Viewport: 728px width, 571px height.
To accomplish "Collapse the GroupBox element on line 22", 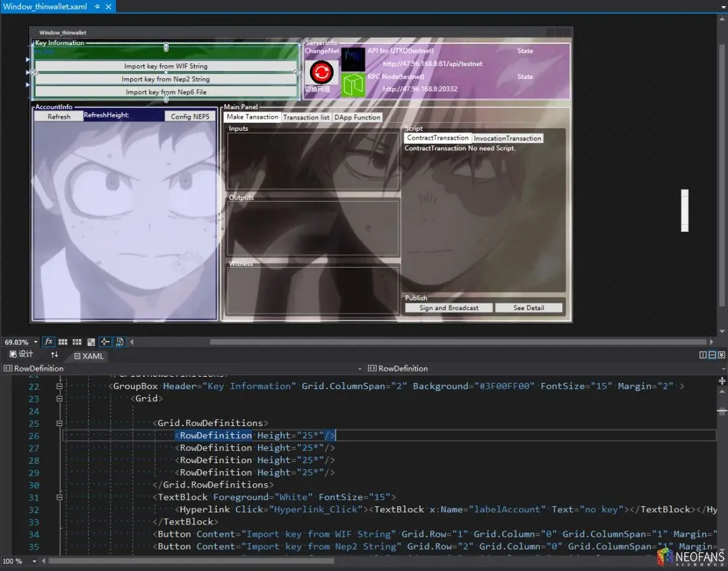I will [59, 386].
